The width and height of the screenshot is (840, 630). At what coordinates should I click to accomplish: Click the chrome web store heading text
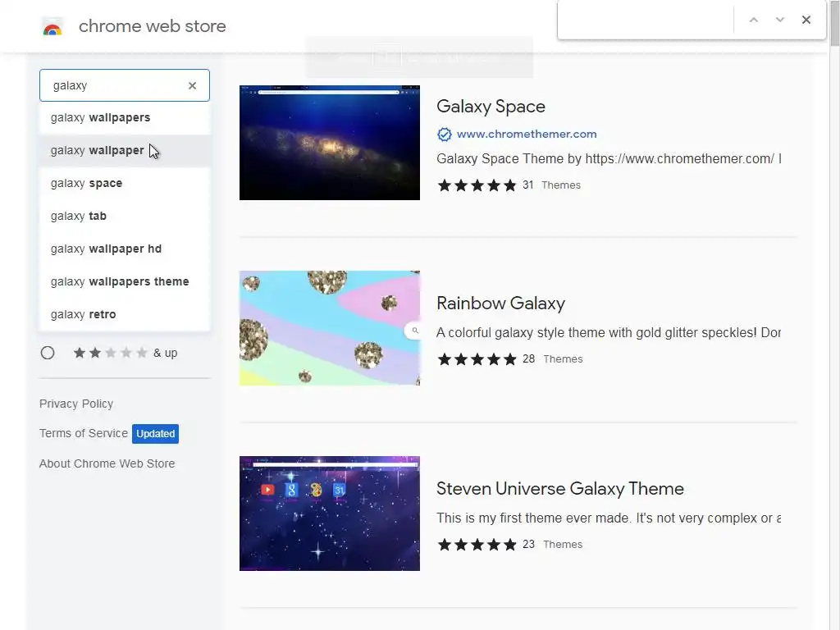click(x=152, y=26)
